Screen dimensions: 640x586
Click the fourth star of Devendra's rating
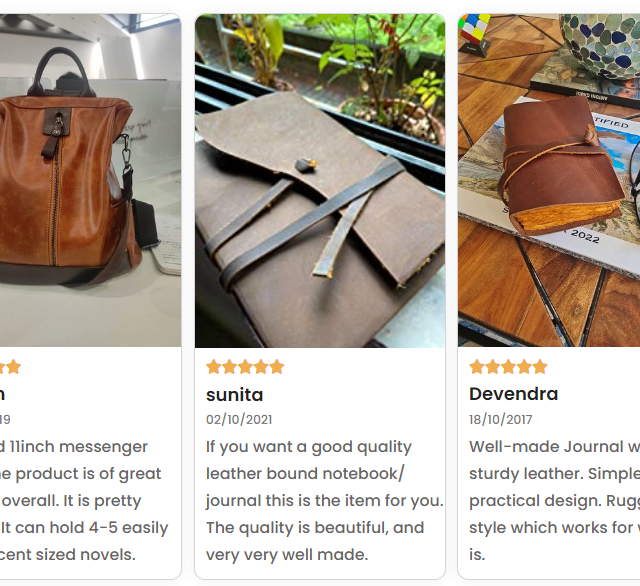(x=524, y=367)
